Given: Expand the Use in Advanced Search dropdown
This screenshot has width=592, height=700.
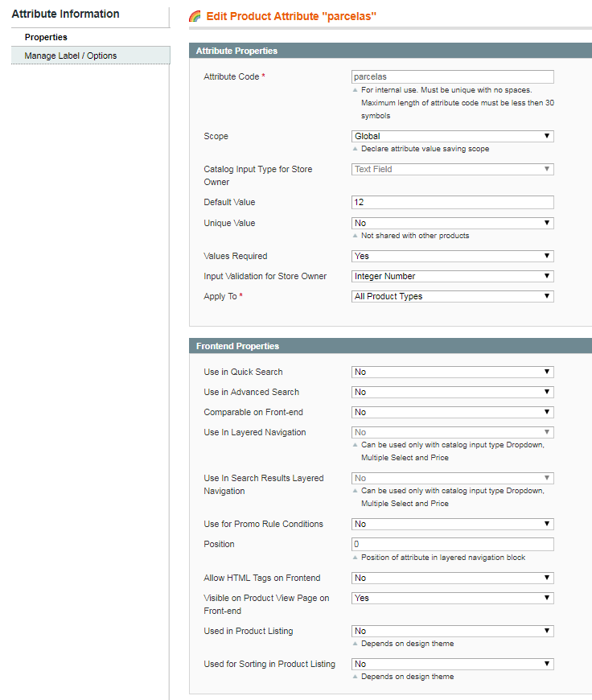Looking at the screenshot, I should pos(453,392).
